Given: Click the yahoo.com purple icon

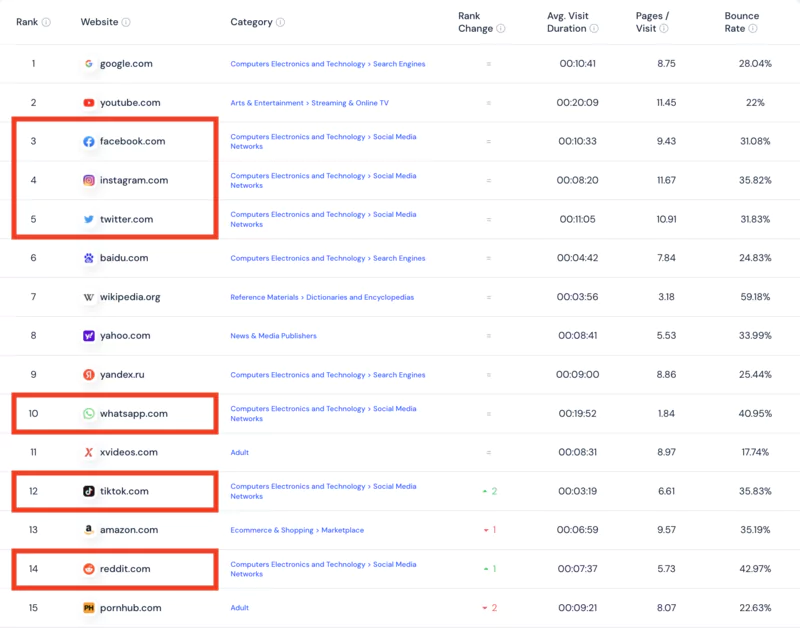Looking at the screenshot, I should click(x=89, y=336).
